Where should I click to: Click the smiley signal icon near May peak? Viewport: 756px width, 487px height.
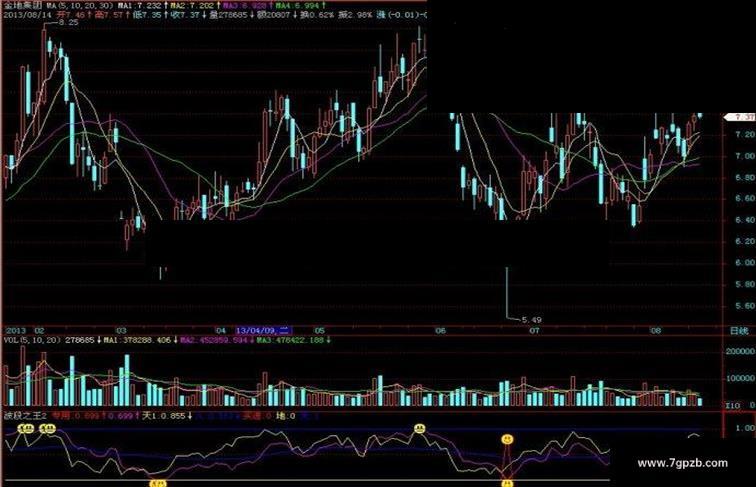point(420,428)
